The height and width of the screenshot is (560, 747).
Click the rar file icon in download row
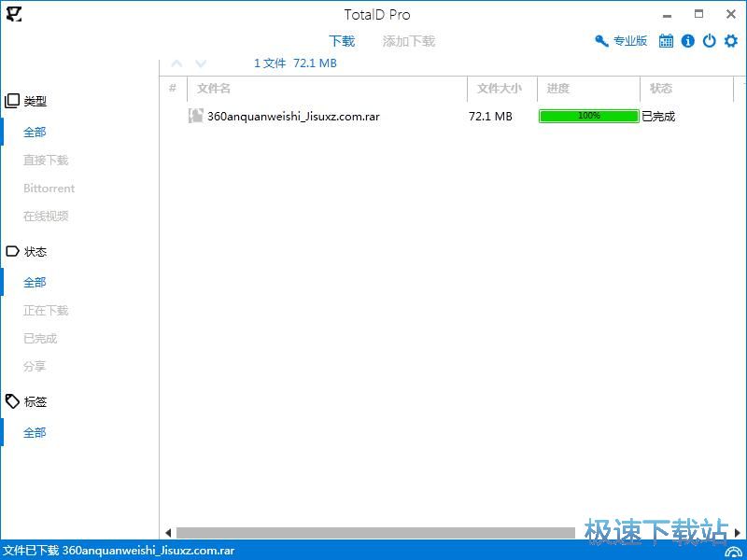pyautogui.click(x=195, y=116)
